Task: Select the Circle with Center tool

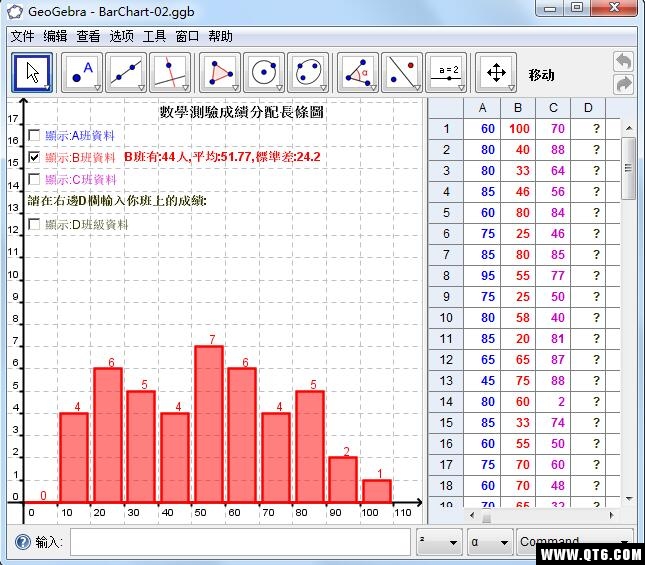Action: [x=264, y=73]
